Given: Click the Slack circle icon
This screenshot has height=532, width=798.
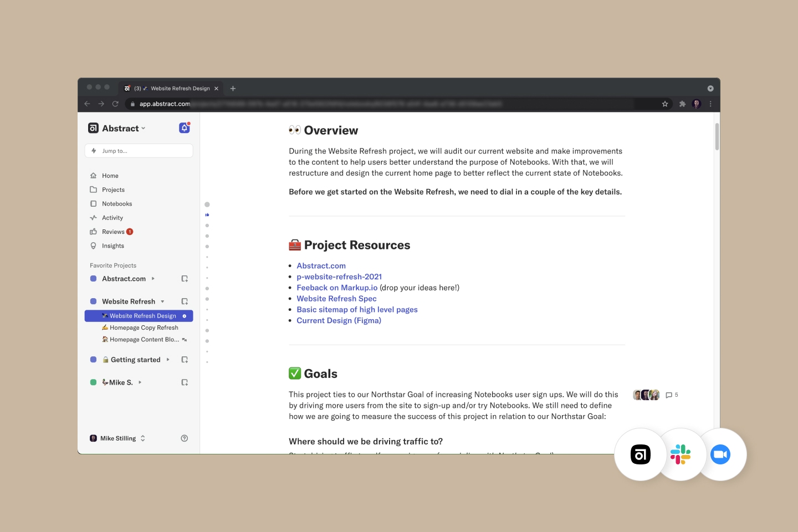Looking at the screenshot, I should (x=681, y=454).
